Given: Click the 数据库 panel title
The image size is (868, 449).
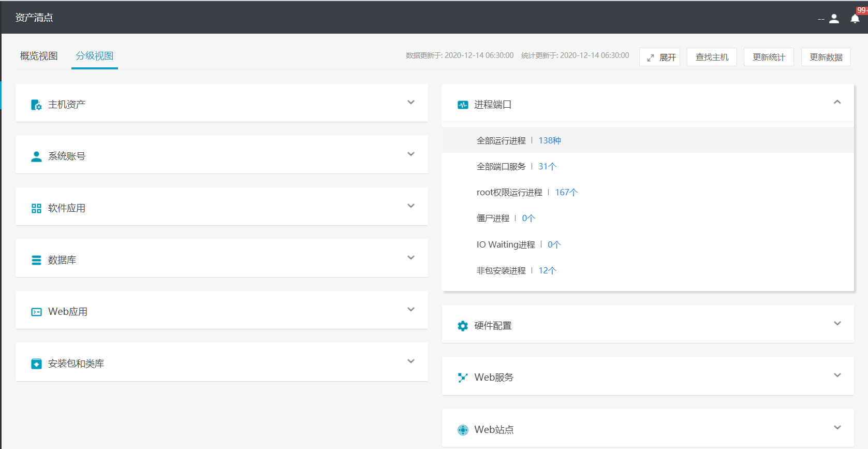Looking at the screenshot, I should [62, 260].
